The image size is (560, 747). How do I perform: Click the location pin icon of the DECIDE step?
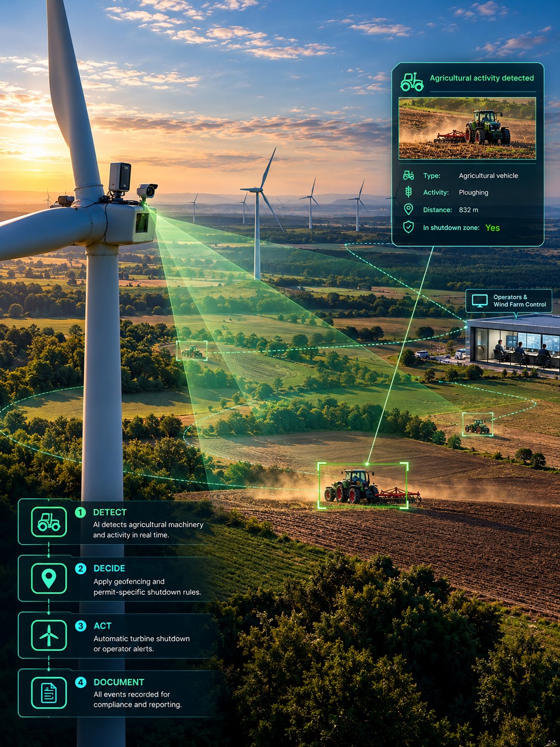point(49,578)
